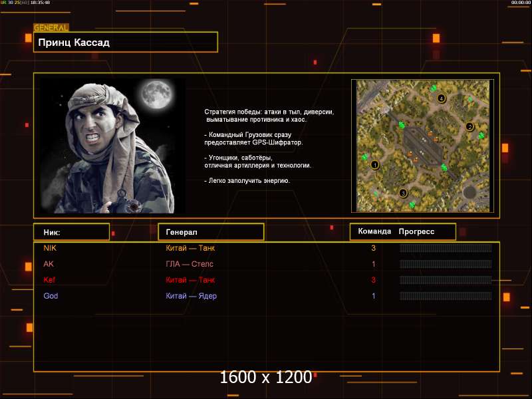The width and height of the screenshot is (532, 399).
Task: Click the Генерал column header
Action: [x=211, y=232]
